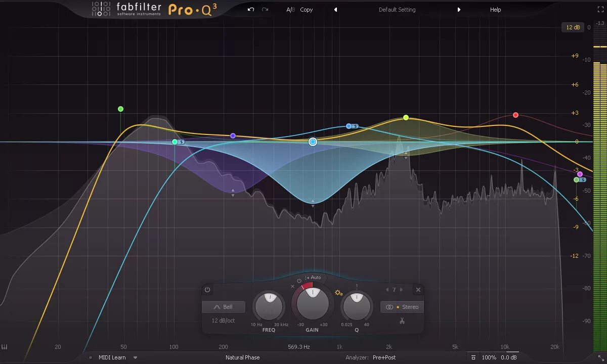Image resolution: width=607 pixels, height=364 pixels.
Task: Click the GAIN knob
Action: pyautogui.click(x=313, y=303)
